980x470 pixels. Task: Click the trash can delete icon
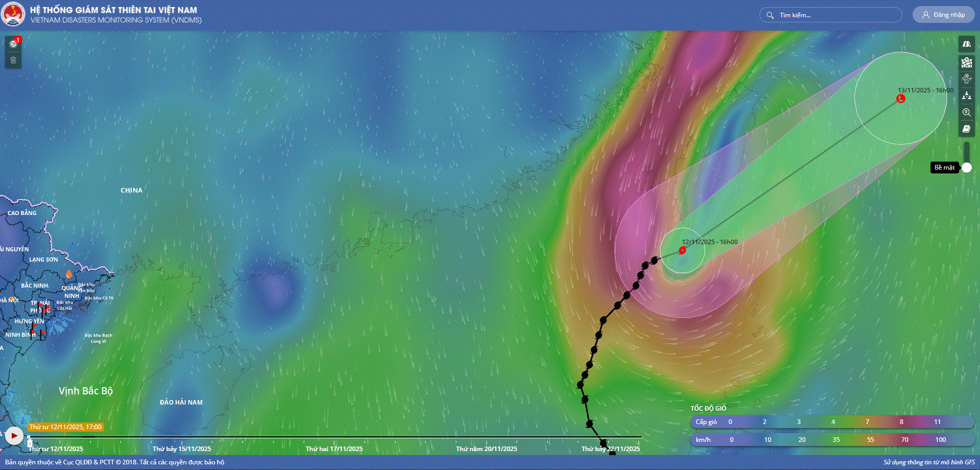point(13,60)
